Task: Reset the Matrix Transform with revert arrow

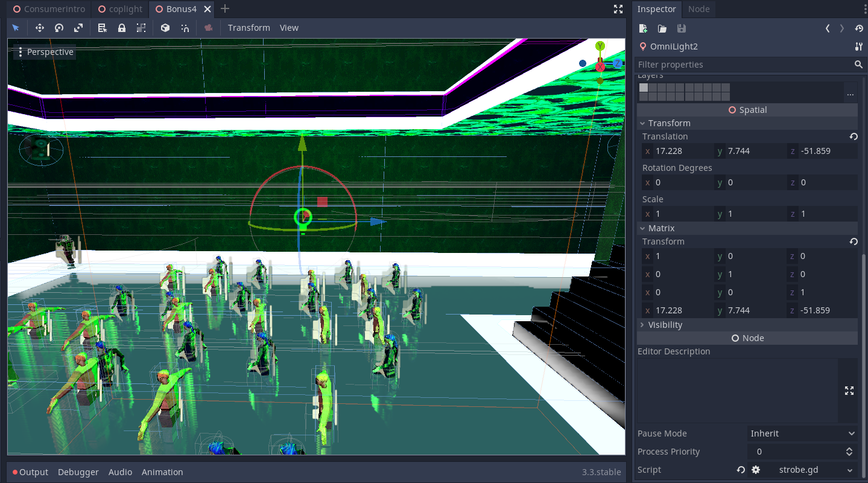Action: tap(854, 241)
